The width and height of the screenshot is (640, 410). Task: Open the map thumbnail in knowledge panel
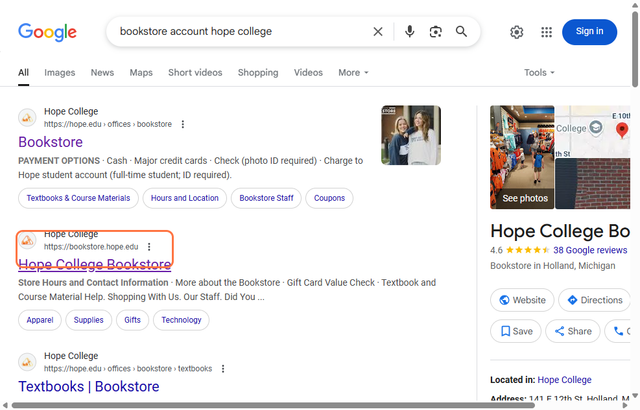coord(593,131)
